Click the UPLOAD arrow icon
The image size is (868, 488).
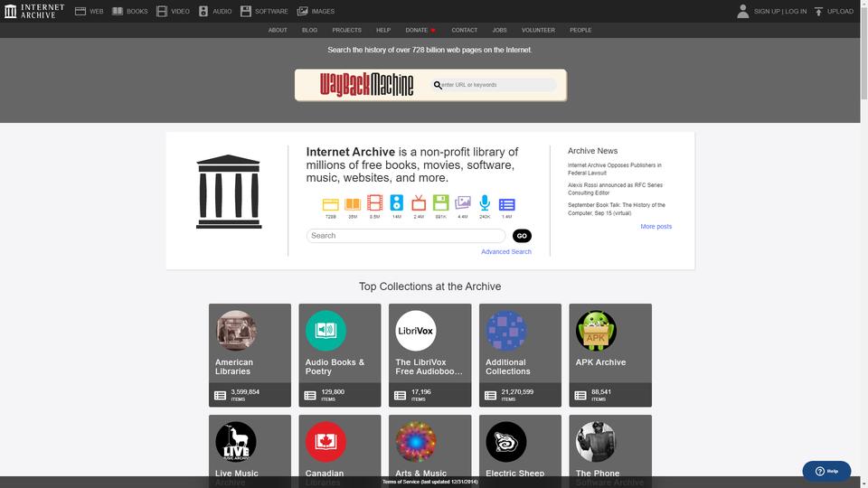(819, 11)
